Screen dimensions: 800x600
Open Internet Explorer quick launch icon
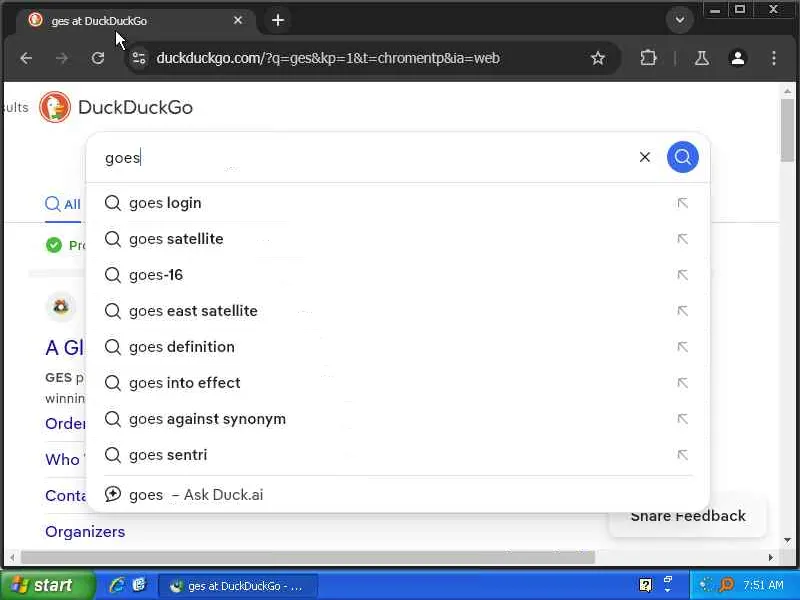pyautogui.click(x=117, y=585)
